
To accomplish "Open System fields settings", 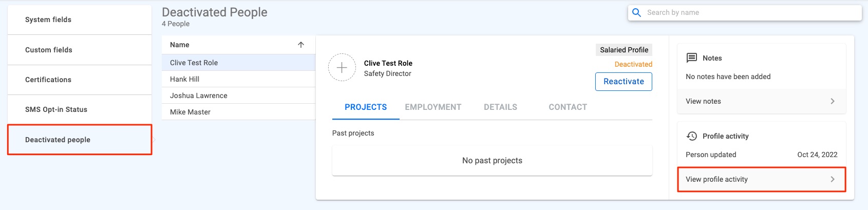I will click(80, 20).
